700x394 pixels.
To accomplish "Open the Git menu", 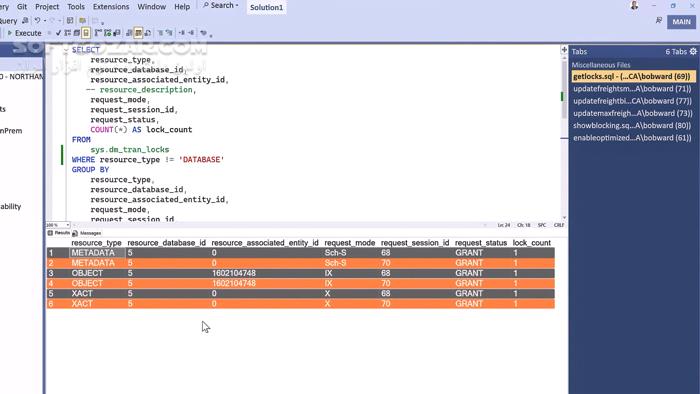I will pyautogui.click(x=22, y=7).
